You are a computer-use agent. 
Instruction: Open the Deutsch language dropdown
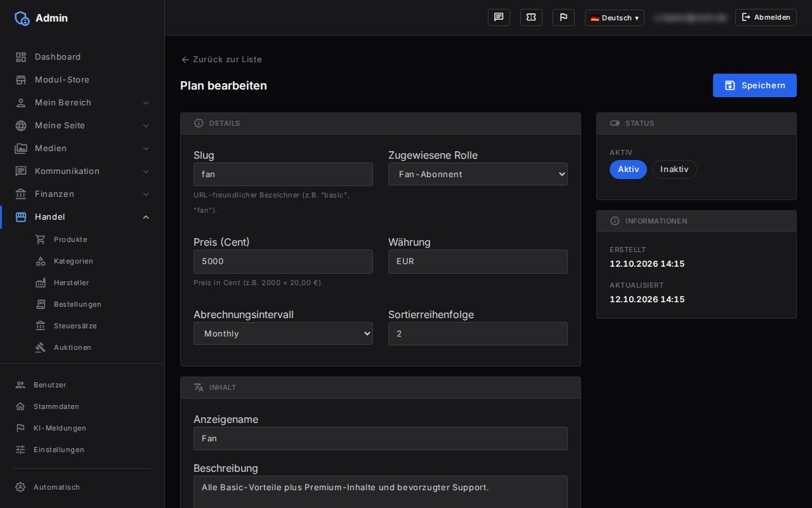[x=614, y=18]
